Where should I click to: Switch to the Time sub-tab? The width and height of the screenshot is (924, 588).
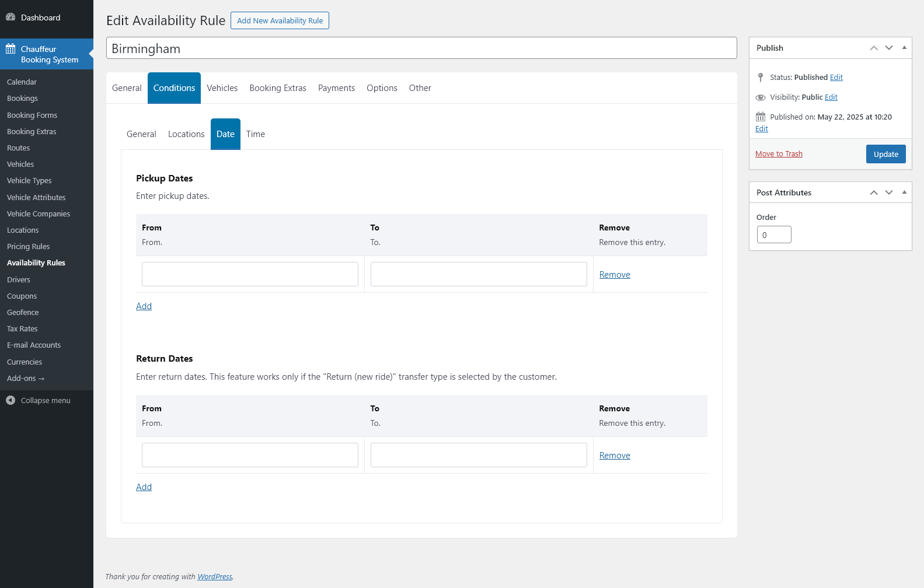point(256,134)
